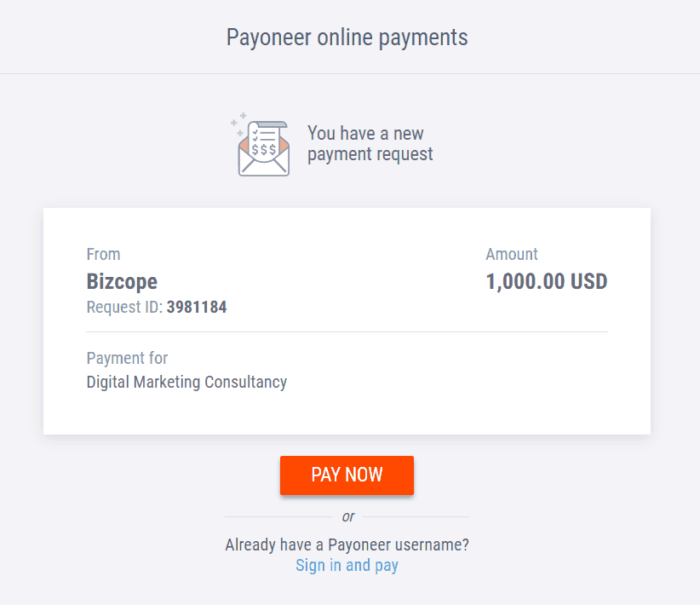Select the 1,000.00 USD amount
700x605 pixels.
[x=547, y=281]
